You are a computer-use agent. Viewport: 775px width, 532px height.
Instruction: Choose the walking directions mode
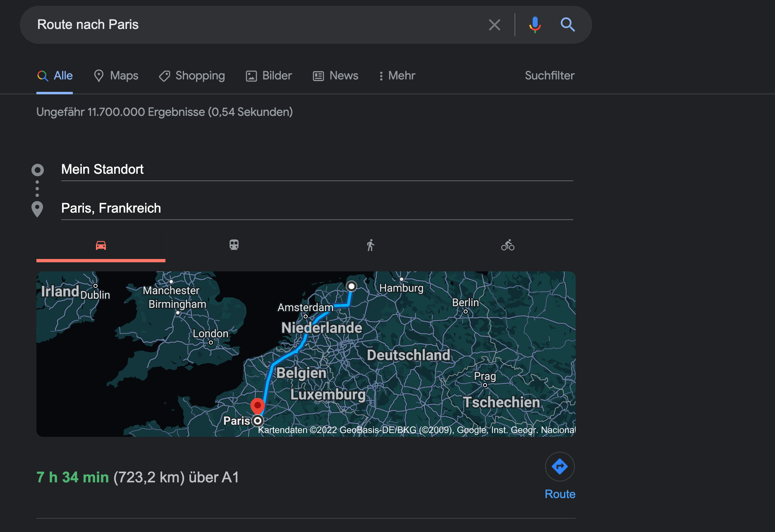(370, 245)
